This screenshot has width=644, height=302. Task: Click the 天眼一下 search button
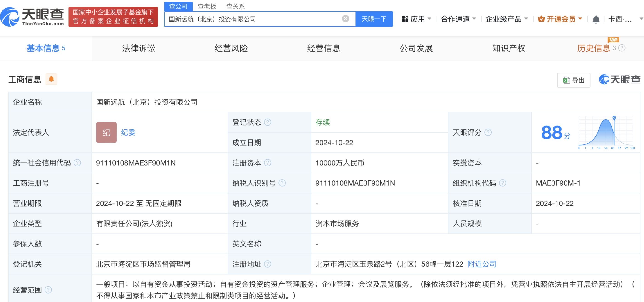(x=374, y=19)
